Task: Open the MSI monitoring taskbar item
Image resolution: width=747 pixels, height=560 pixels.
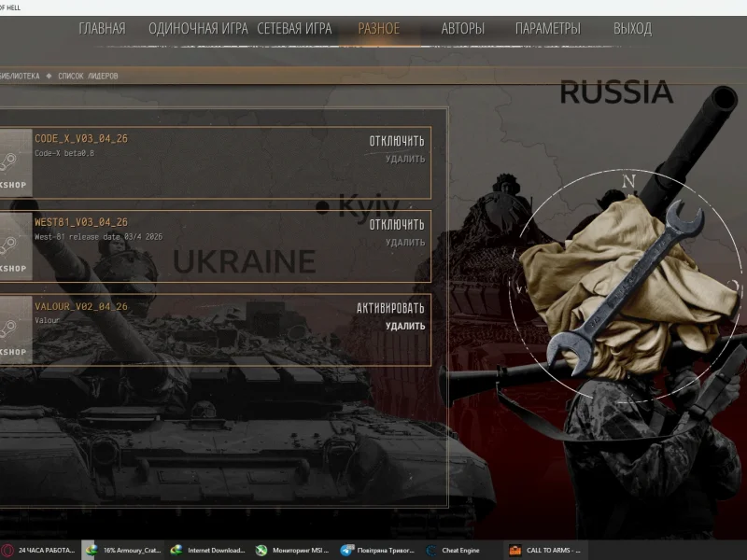Action: click(x=293, y=551)
